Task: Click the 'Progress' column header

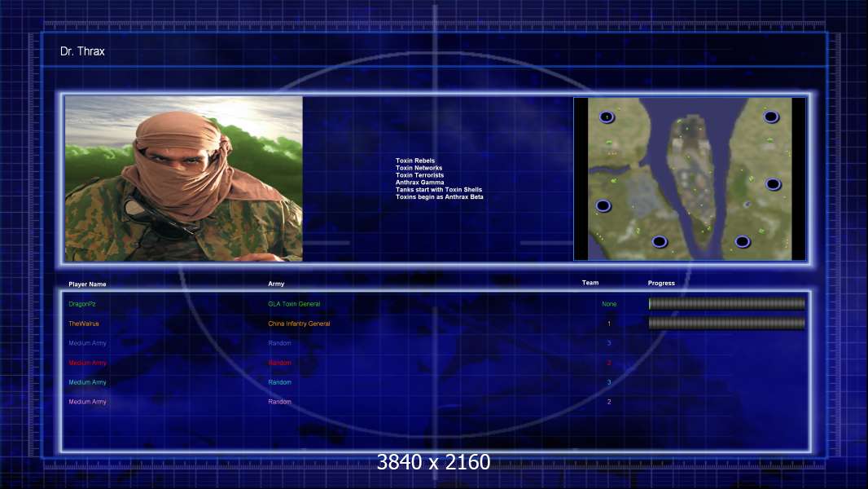Action: point(661,283)
